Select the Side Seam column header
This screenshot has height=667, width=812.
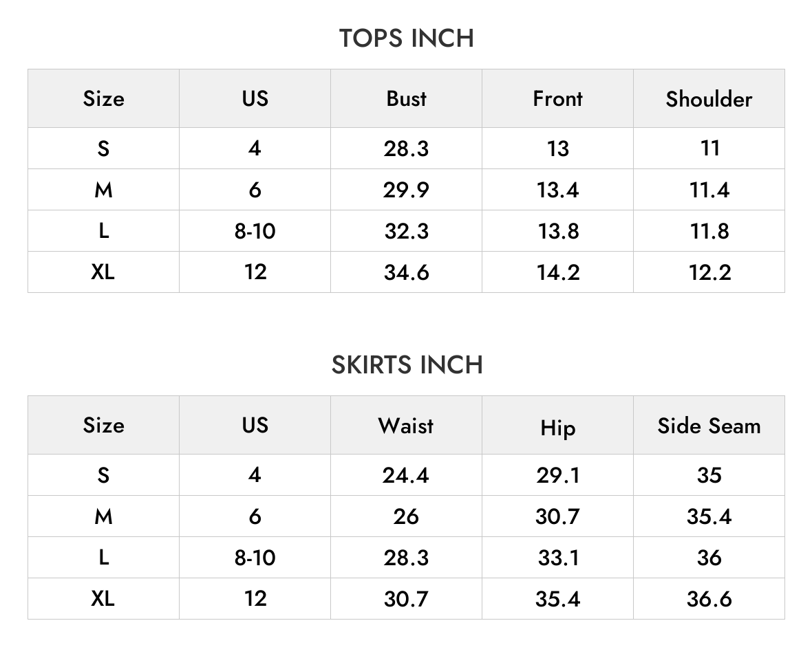click(x=709, y=426)
